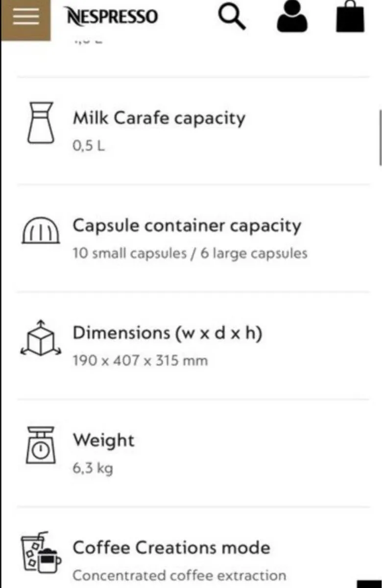Select the Capsule container capacity heading
This screenshot has width=382, height=588.
click(187, 226)
